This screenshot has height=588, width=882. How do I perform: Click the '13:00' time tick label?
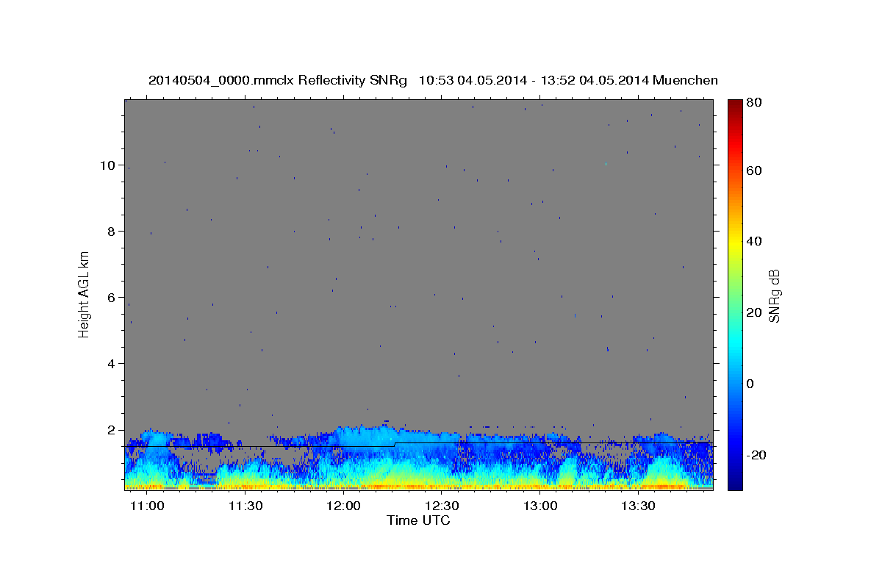point(541,506)
